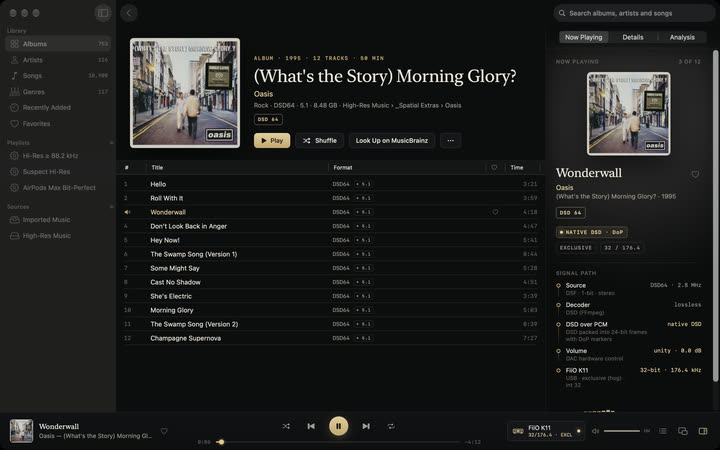This screenshot has width=720, height=450.
Task: Favorite the track in the bottom bar
Action: click(164, 431)
